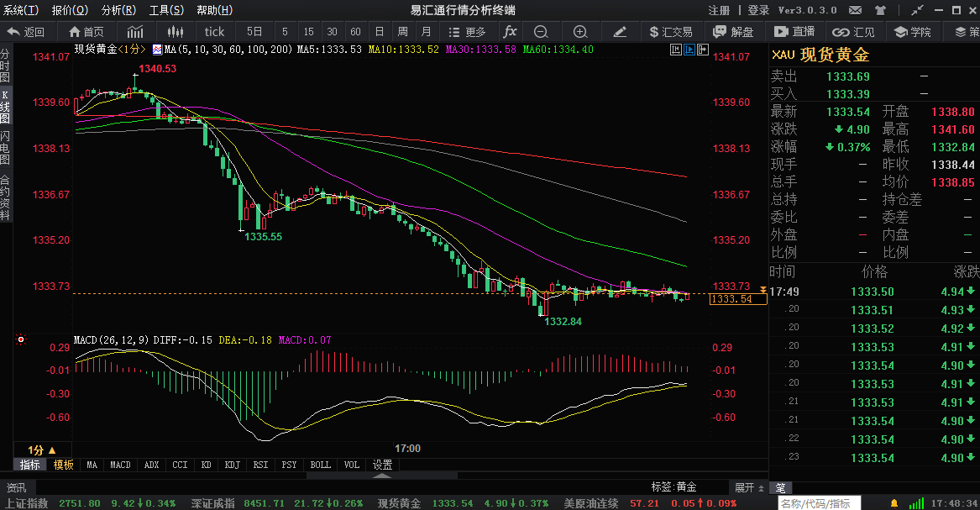Open the fx formula indicator tool
The width and height of the screenshot is (980, 510).
(510, 32)
